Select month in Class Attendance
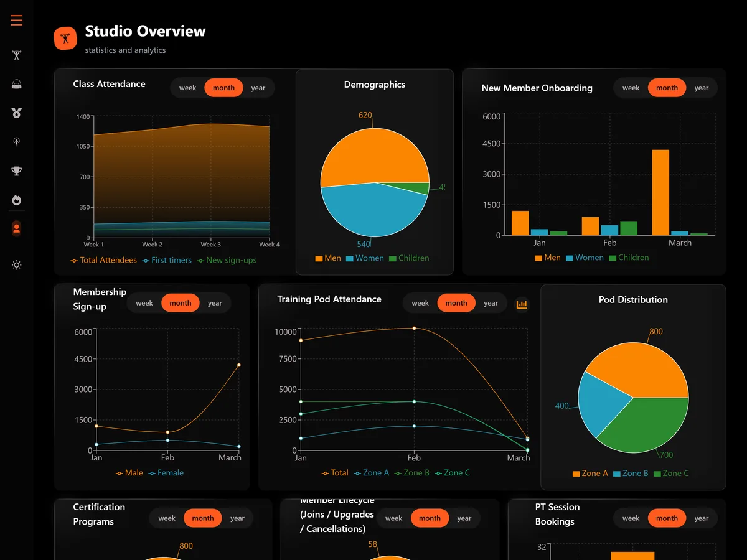 pos(223,88)
